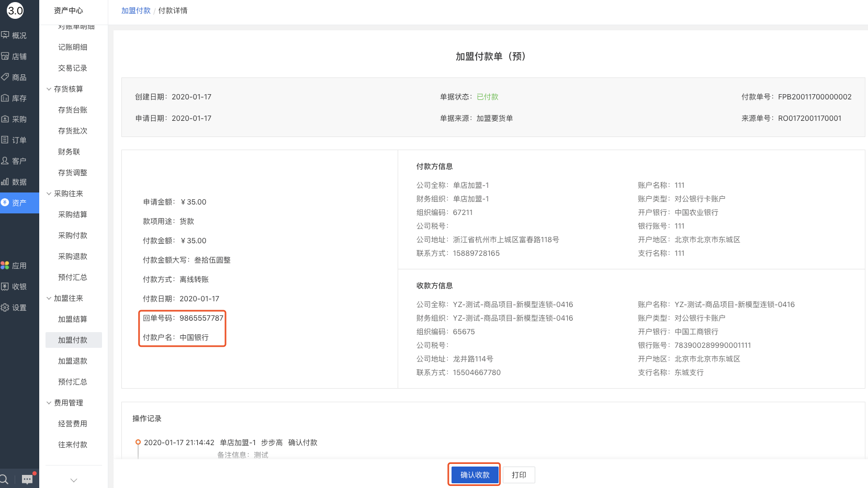This screenshot has width=868, height=488.
Task: Open 记账明细 menu item
Action: point(73,47)
